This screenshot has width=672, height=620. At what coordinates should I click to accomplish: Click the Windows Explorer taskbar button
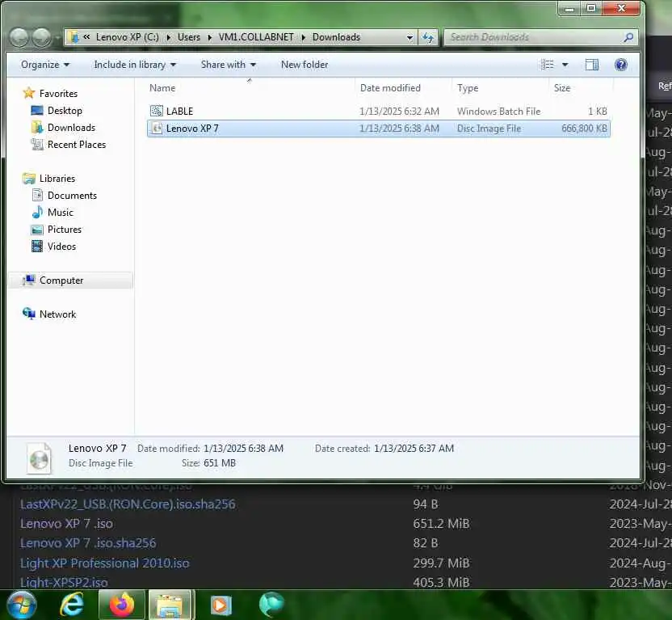click(x=170, y=605)
